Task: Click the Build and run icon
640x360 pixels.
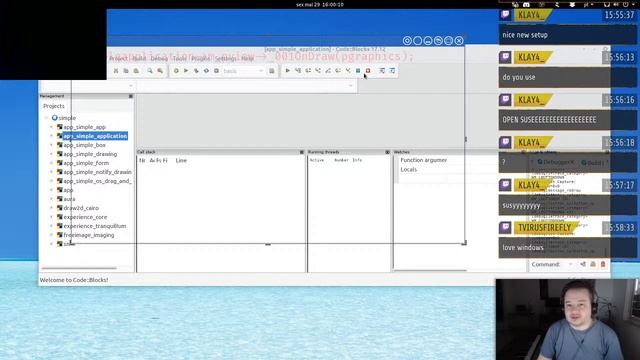Action: [x=196, y=71]
